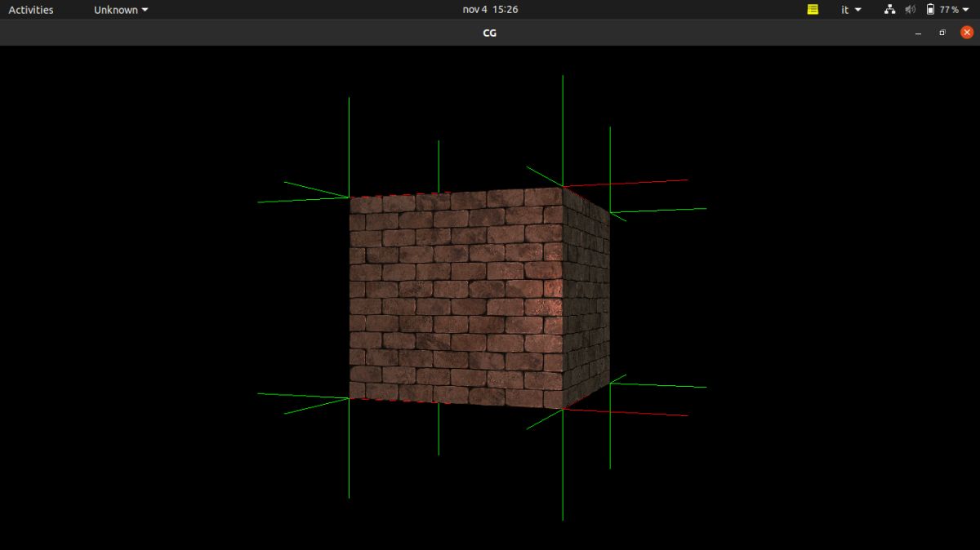
Task: Open the Unknown application menu
Action: click(121, 10)
